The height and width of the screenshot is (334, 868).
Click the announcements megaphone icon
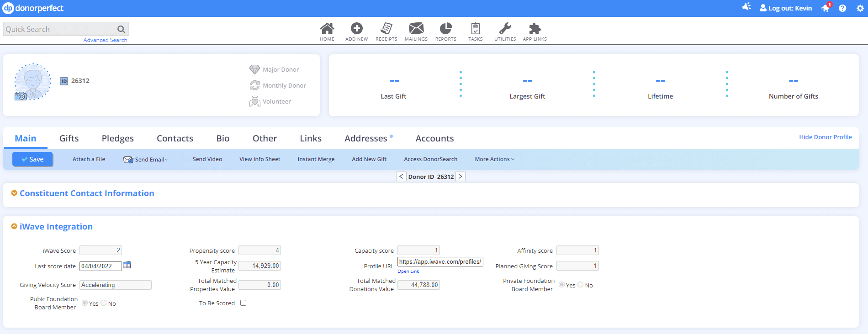pyautogui.click(x=746, y=7)
